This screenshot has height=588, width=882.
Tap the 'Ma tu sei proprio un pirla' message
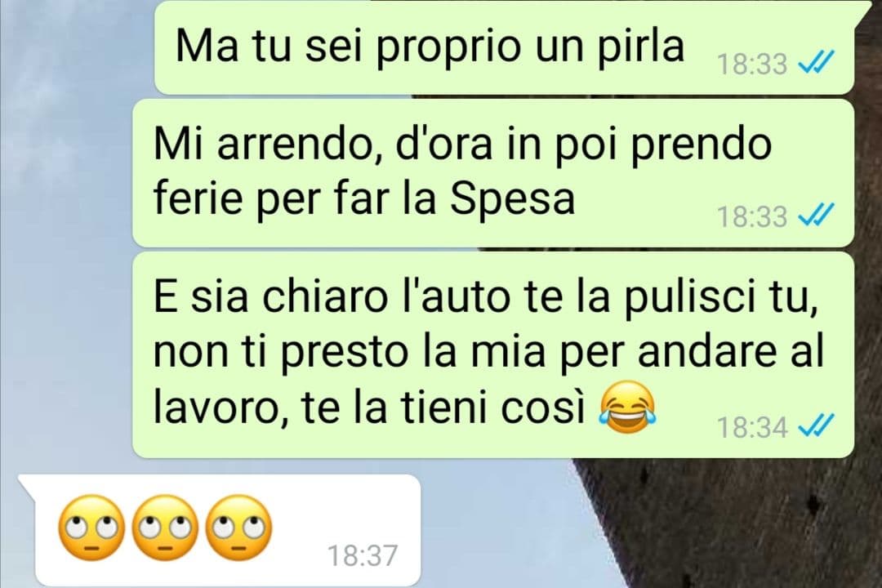coord(504,47)
